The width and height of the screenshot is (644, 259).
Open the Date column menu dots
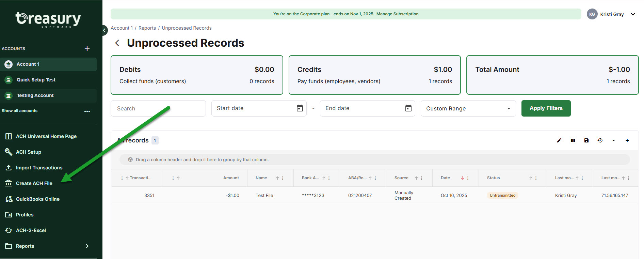coord(468,178)
